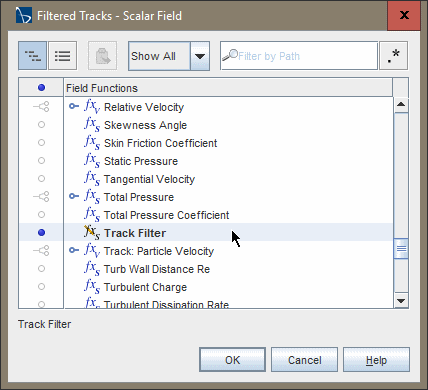
Task: Click the Track Filter function icon
Action: pos(92,232)
